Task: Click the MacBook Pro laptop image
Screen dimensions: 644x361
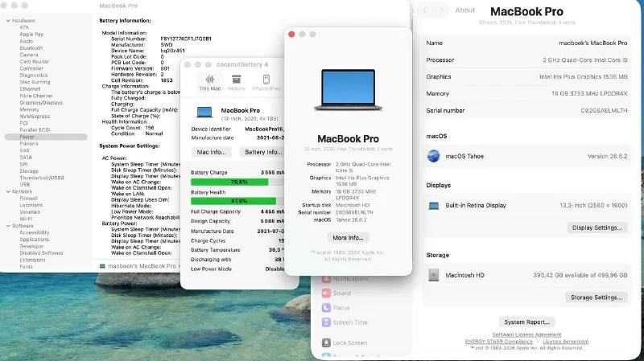Action: point(349,90)
